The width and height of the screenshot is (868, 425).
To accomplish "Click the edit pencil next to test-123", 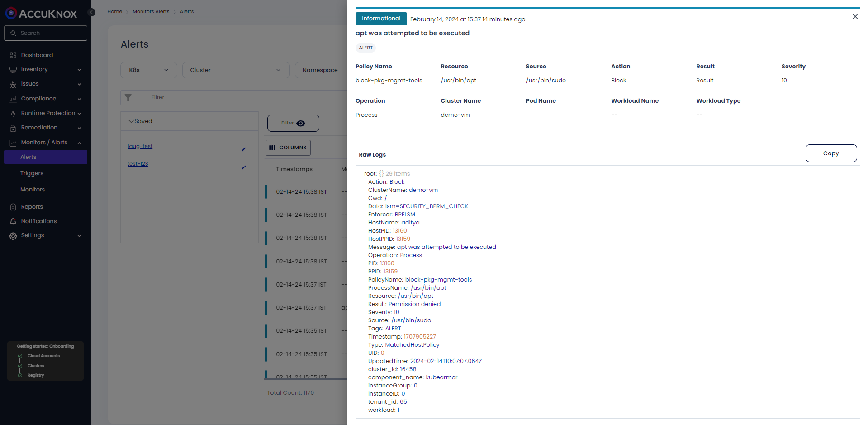I will [x=244, y=167].
